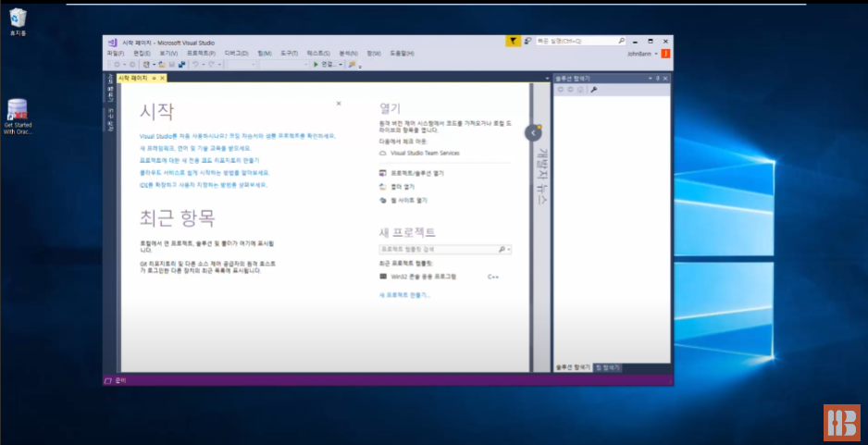This screenshot has width=868, height=445.
Task: Click Solution Explorer properties wrench icon
Action: point(593,90)
